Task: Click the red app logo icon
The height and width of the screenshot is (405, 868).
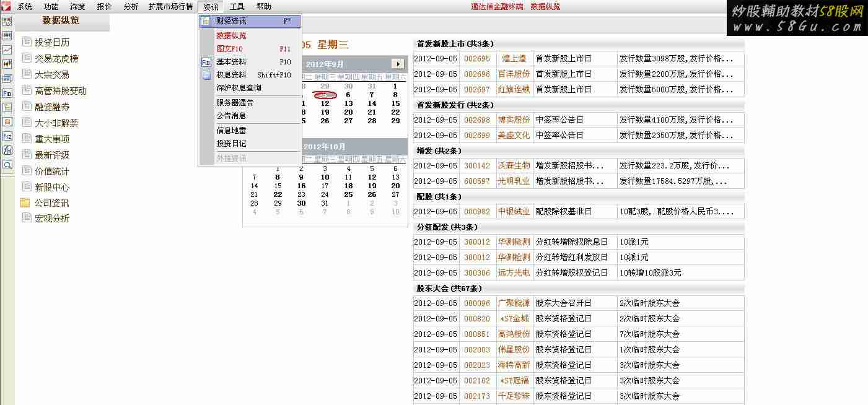Action: click(x=6, y=7)
